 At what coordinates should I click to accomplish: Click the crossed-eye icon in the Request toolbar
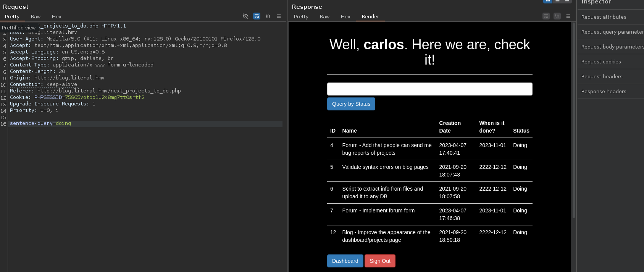(245, 16)
